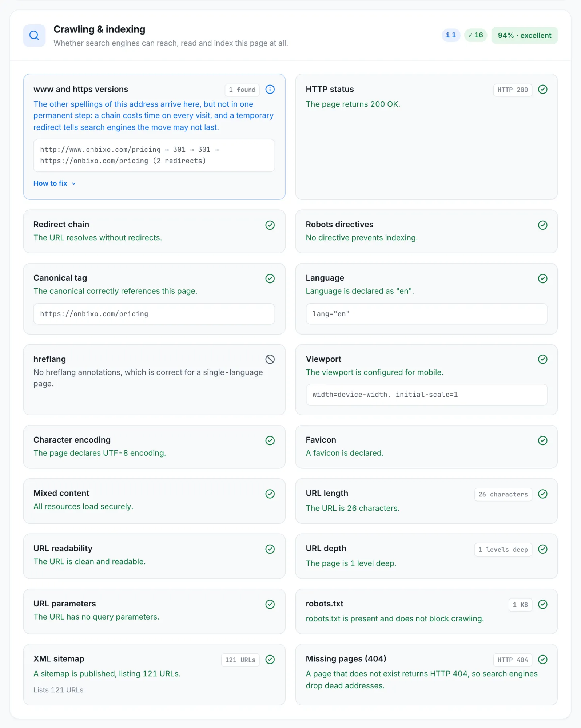Click the 94% · excellent score badge

click(524, 35)
